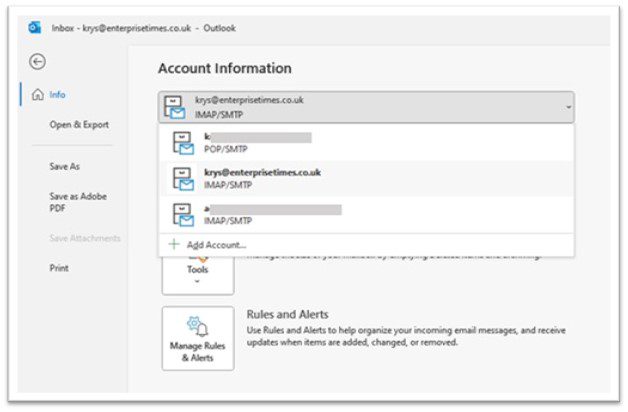The width and height of the screenshot is (628, 412).
Task: Open the Open & Export section
Action: pos(79,125)
